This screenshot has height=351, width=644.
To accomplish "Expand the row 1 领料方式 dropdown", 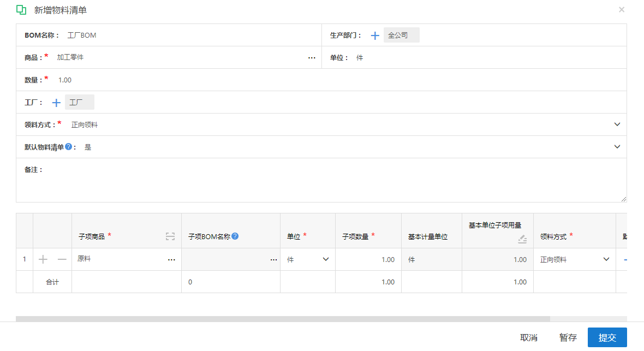I will 606,259.
